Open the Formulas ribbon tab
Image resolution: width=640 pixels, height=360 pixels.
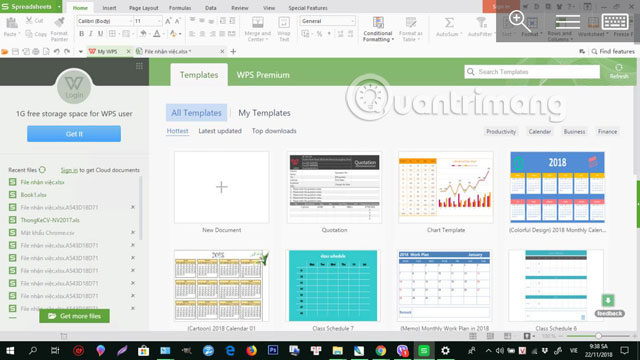tap(180, 8)
